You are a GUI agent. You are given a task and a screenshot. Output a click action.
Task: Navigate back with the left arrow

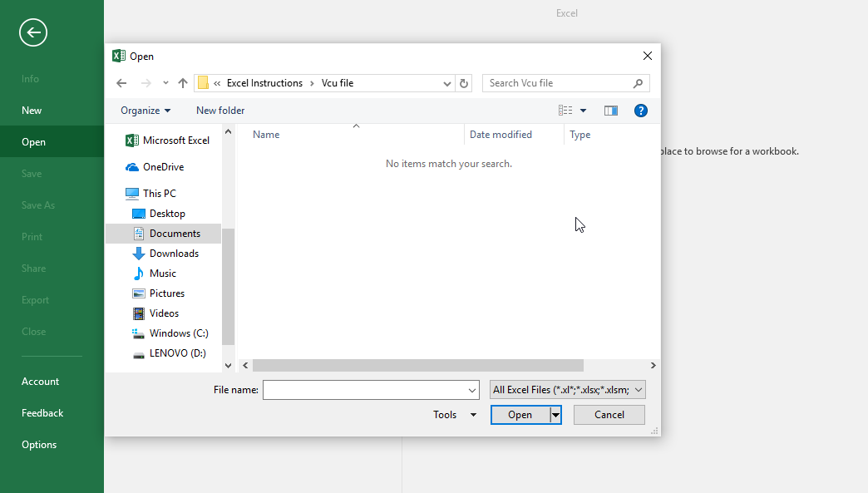pos(121,83)
